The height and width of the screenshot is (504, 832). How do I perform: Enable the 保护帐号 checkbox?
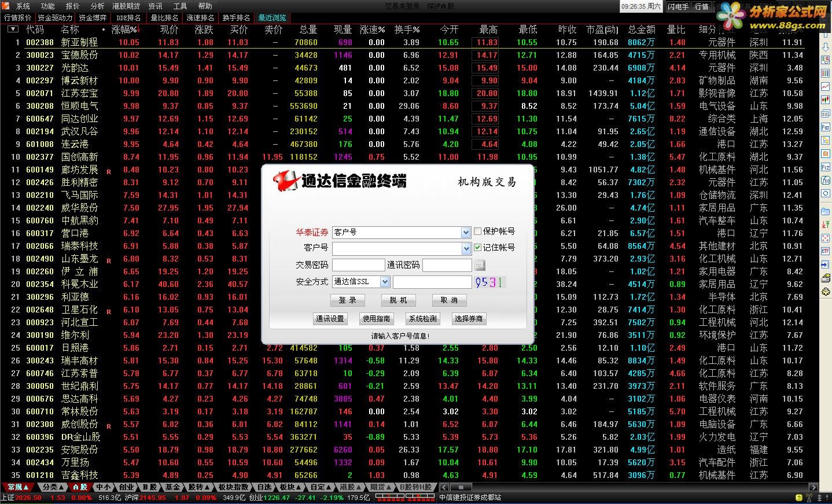coord(477,231)
